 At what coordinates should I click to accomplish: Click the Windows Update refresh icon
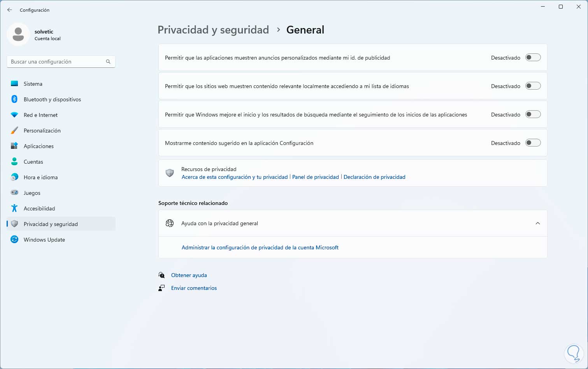[14, 240]
